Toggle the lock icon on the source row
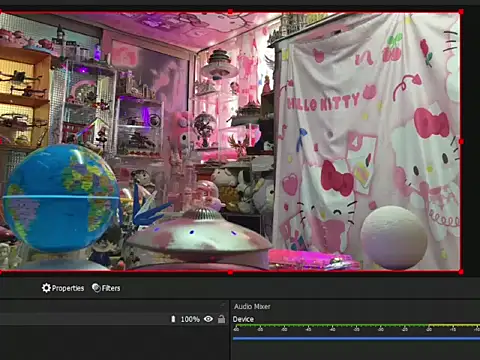The height and width of the screenshot is (360, 480). (x=221, y=319)
